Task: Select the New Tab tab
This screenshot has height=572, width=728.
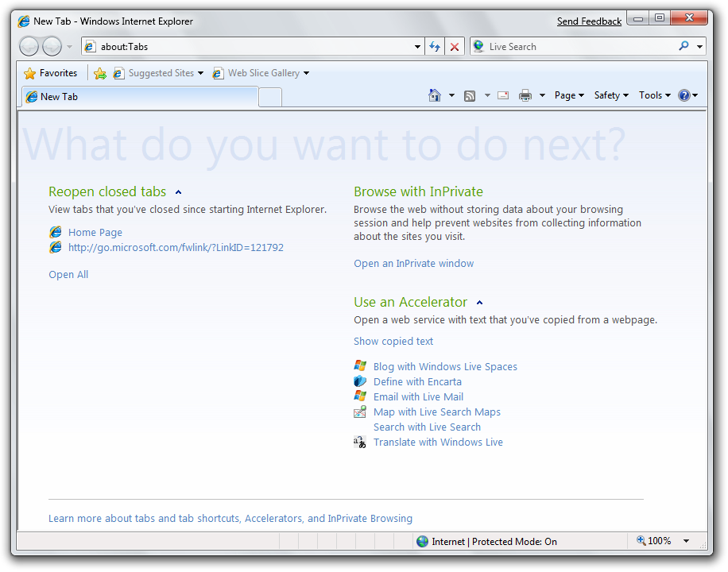Action: tap(139, 97)
